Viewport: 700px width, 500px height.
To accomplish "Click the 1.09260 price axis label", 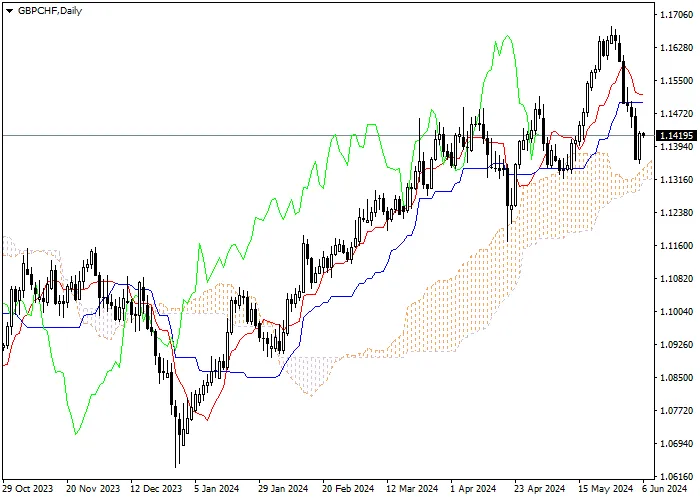I will coord(676,345).
